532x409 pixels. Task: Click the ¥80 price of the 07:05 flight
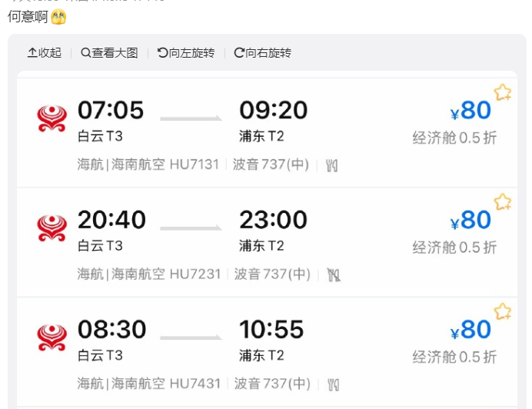click(470, 111)
